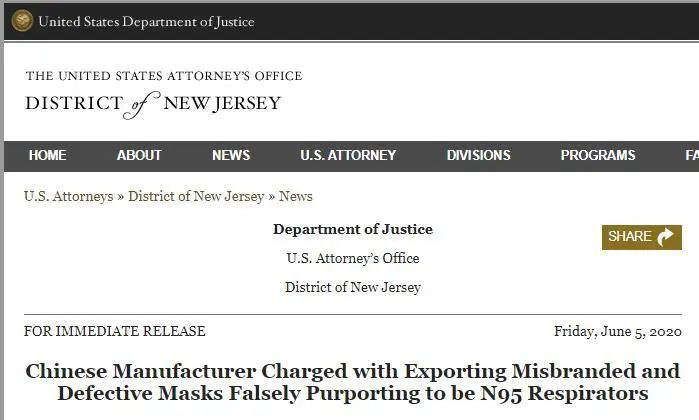Click the District of New Jersey logo

click(x=153, y=103)
